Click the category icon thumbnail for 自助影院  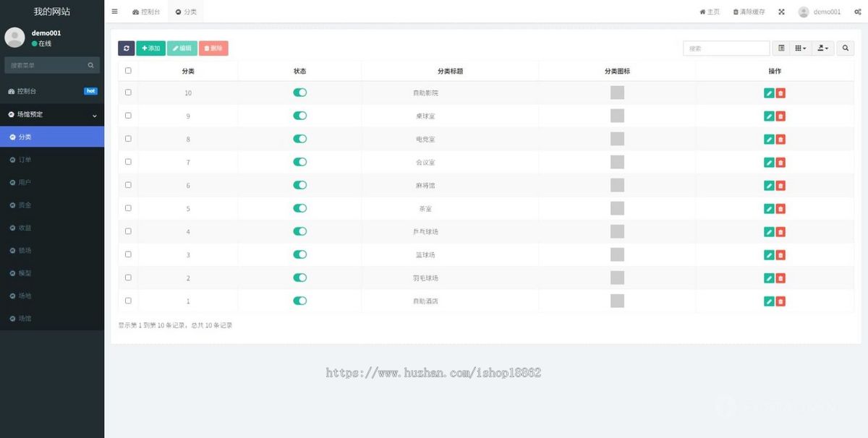[x=617, y=93]
